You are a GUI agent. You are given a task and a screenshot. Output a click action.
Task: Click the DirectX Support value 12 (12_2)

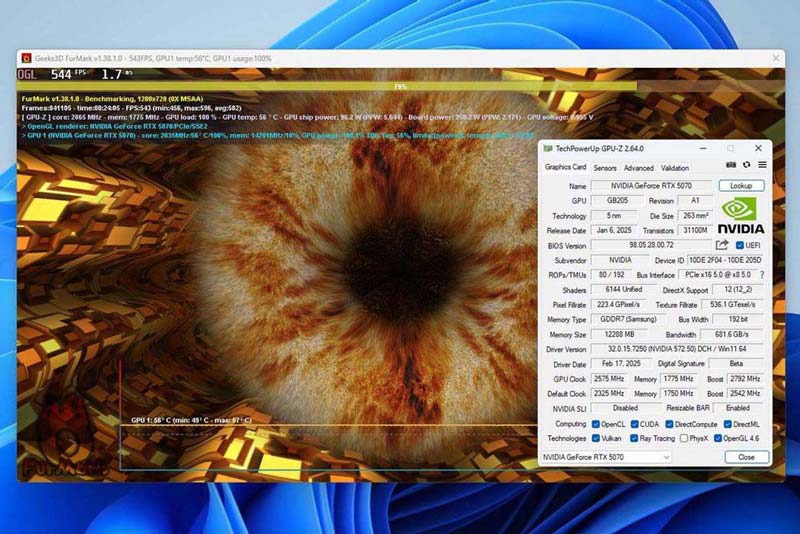point(738,290)
